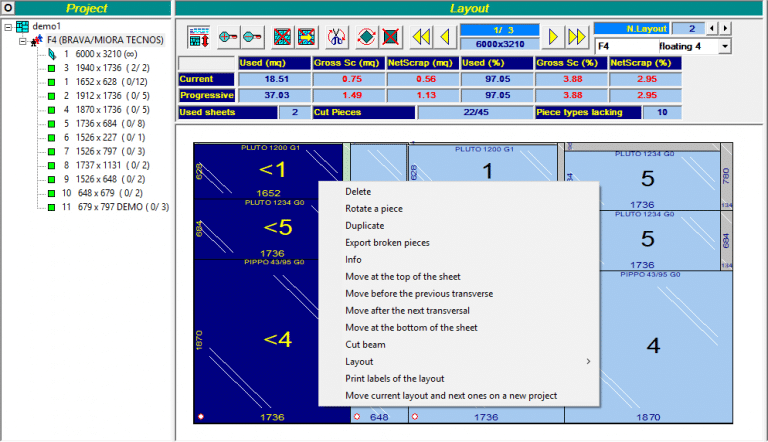Click green square icon of 1940 x 1736
768x442 pixels.
coord(51,68)
